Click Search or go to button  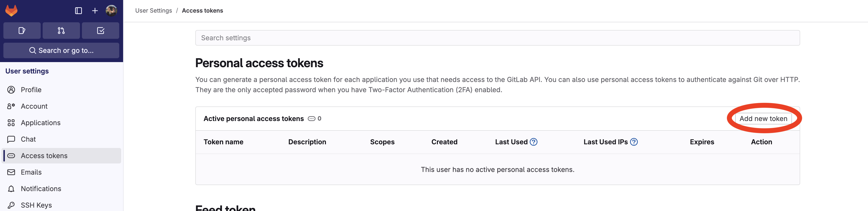[x=61, y=50]
